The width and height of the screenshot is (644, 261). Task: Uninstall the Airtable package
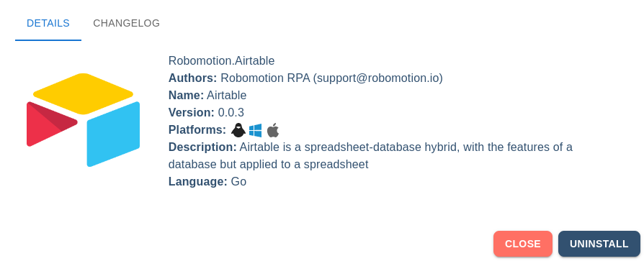[599, 244]
